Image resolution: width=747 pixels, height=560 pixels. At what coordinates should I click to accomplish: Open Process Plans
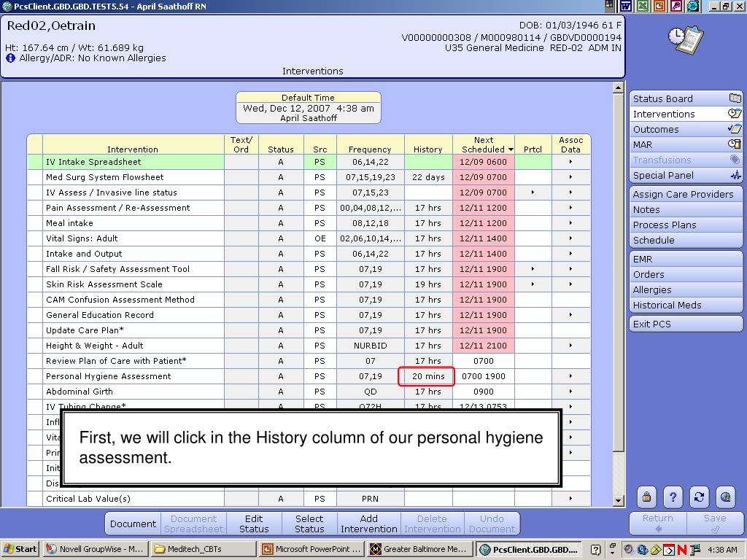pos(686,225)
